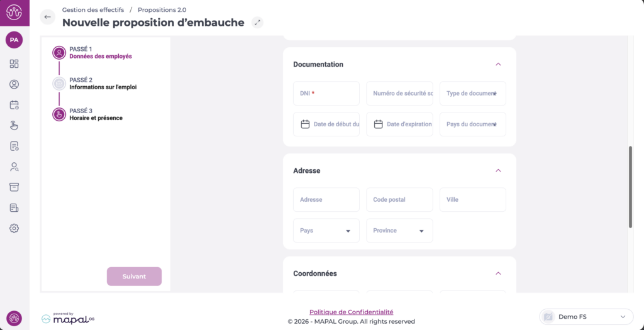644x330 pixels.
Task: Click the back arrow button
Action: coord(48,17)
